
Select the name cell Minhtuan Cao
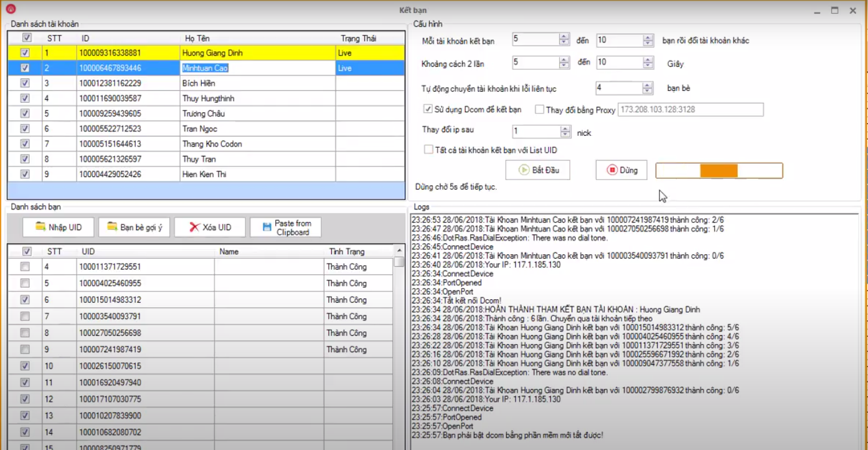tap(258, 68)
